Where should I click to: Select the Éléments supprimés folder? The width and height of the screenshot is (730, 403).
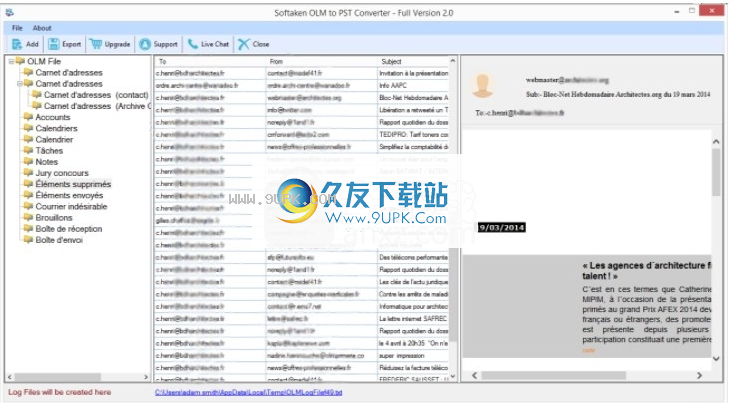click(73, 184)
